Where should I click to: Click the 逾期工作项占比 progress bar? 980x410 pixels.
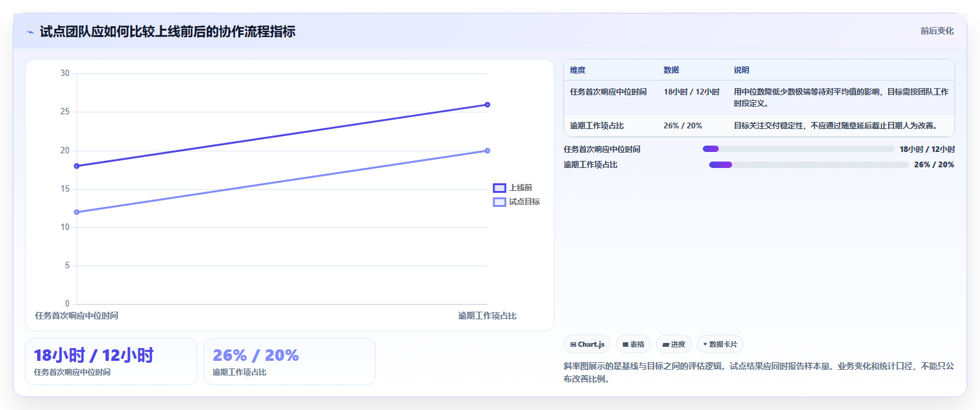pyautogui.click(x=809, y=165)
